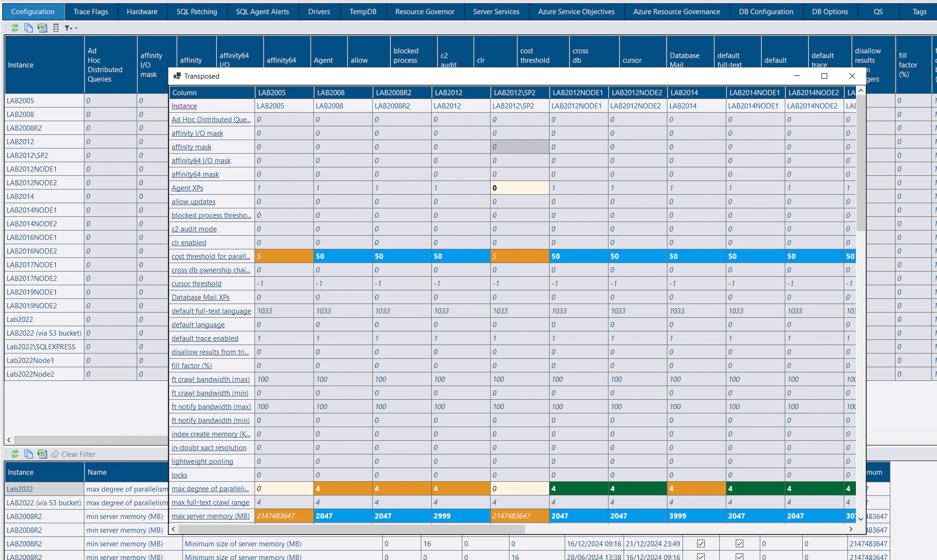This screenshot has height=560, width=937.
Task: Click the Export to Excel icon in the top toolbar
Action: tap(42, 28)
